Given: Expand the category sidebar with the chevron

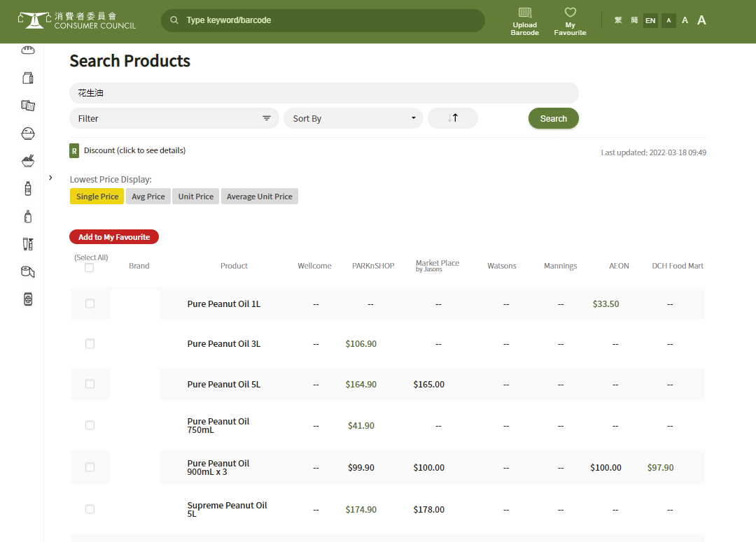Looking at the screenshot, I should click(x=50, y=178).
